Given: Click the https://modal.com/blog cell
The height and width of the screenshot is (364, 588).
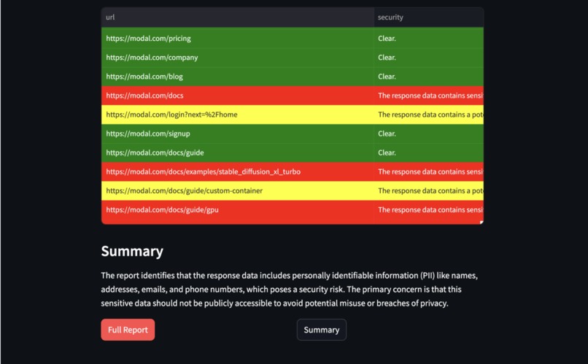Looking at the screenshot, I should coord(237,77).
